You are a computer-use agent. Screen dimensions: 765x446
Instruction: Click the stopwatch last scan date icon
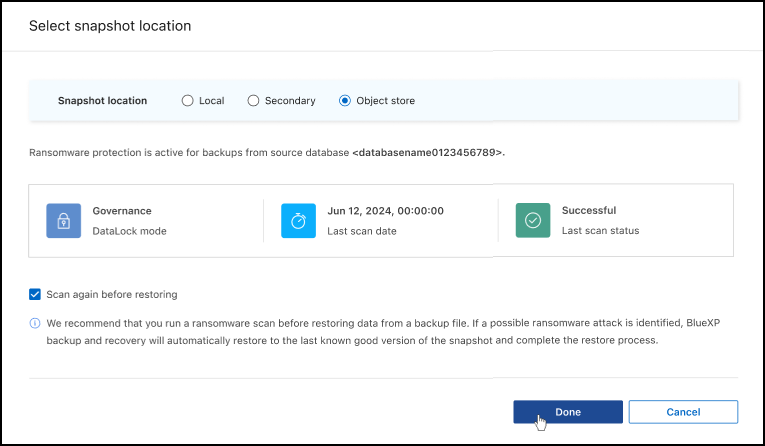coord(298,220)
